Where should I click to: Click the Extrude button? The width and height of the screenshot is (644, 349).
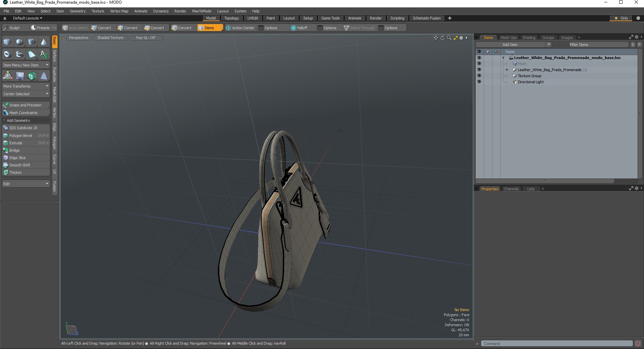[x=26, y=143]
